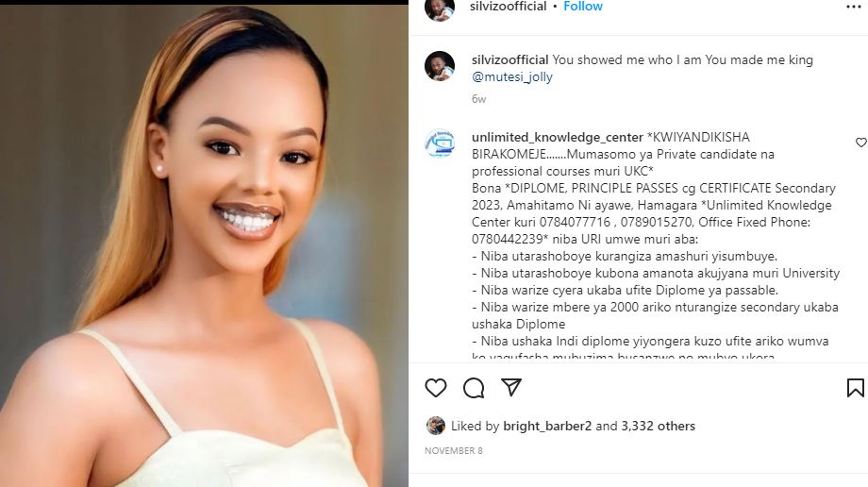
Task: View the 3,332 others who liked
Action: 657,427
